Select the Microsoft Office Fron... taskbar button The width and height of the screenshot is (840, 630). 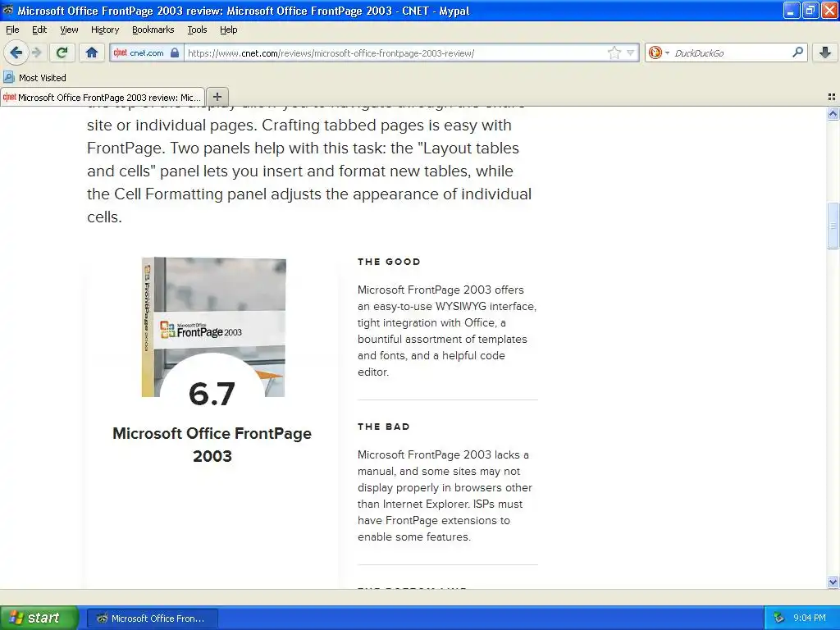[152, 619]
